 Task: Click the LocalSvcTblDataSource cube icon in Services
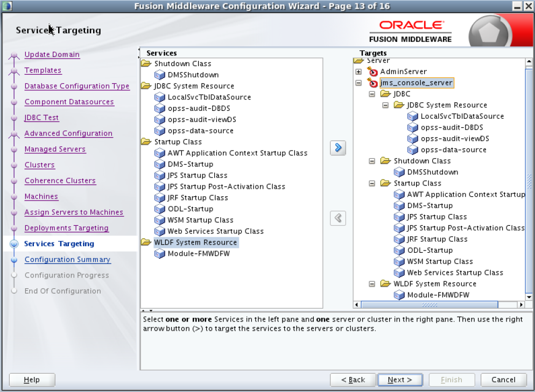(x=160, y=97)
